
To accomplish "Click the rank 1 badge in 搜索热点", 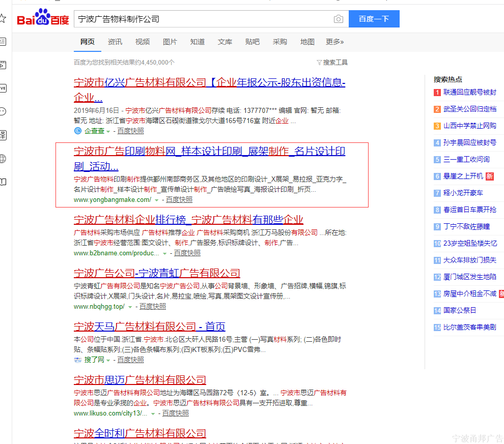I will click(437, 93).
